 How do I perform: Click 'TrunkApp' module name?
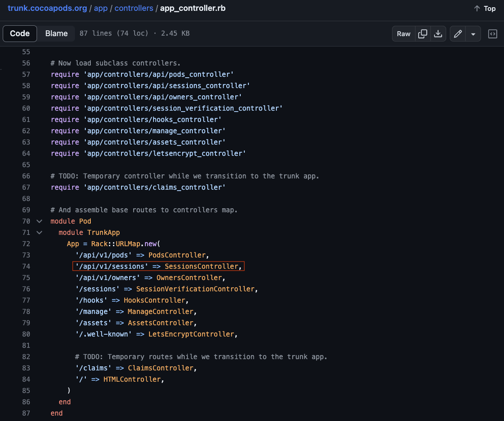[103, 233]
